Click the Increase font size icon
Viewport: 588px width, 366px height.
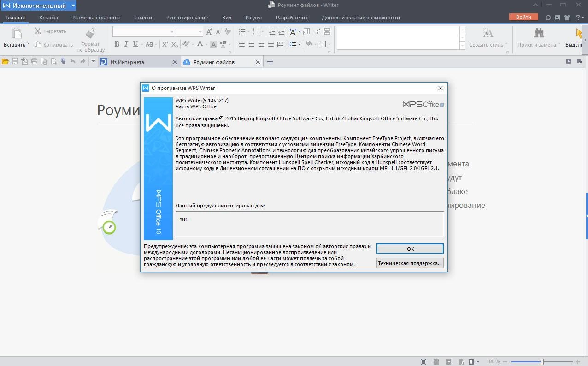coord(209,32)
